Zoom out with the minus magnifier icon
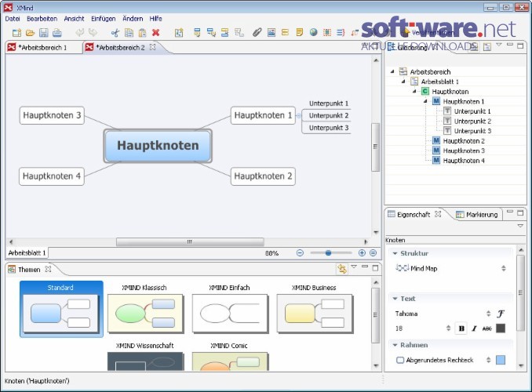The height and width of the screenshot is (392, 532). [x=300, y=253]
